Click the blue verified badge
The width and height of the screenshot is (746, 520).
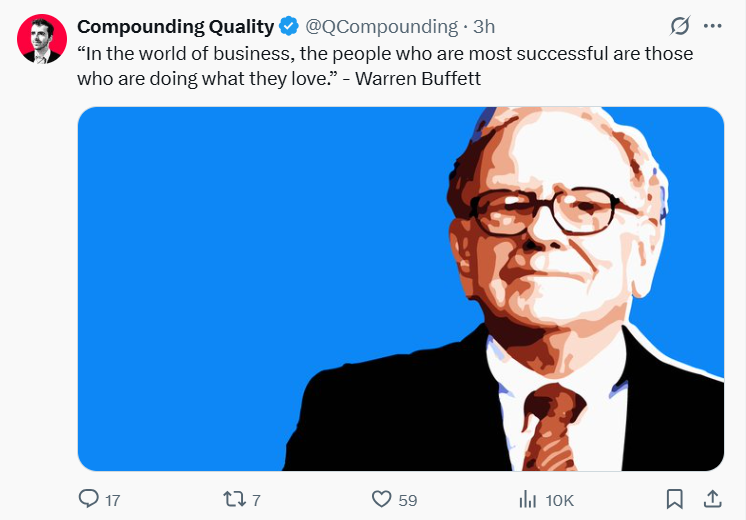pos(289,26)
